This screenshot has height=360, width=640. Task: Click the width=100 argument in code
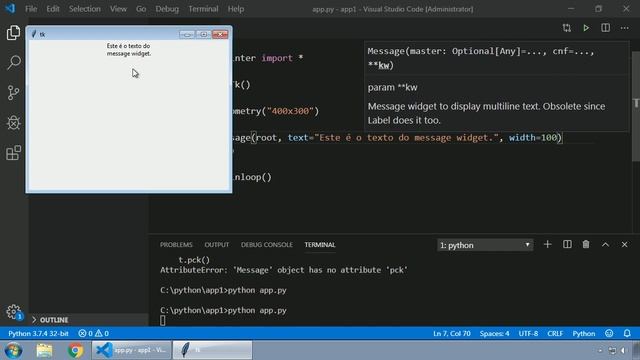pos(533,138)
